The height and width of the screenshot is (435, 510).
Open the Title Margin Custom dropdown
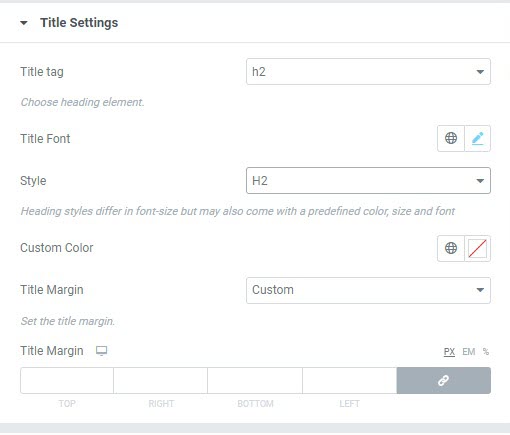[x=368, y=290]
